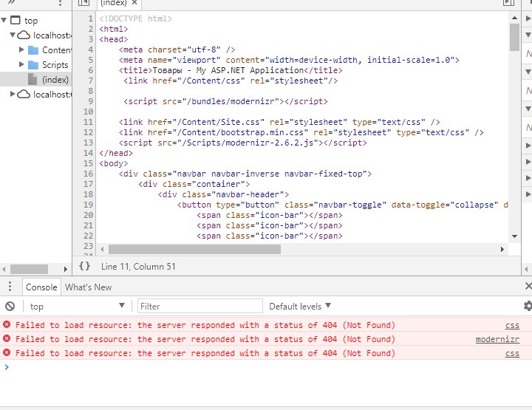Open the css link of the third error
The image size is (532, 410).
512,353
